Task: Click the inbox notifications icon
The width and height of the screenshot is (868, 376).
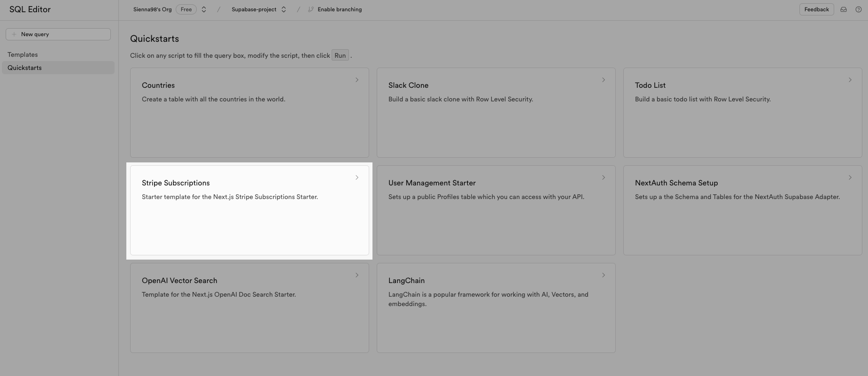Action: [844, 9]
